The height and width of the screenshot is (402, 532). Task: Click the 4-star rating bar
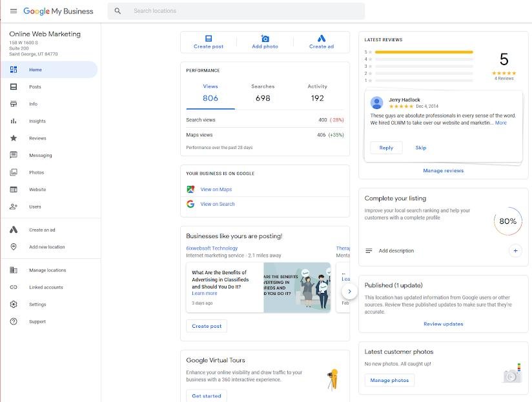point(424,59)
